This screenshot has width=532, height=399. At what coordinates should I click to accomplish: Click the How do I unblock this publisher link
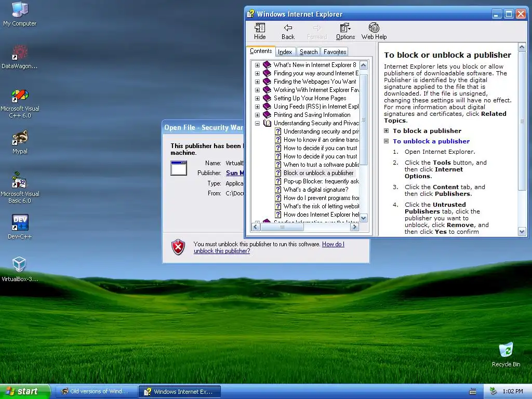coord(269,247)
